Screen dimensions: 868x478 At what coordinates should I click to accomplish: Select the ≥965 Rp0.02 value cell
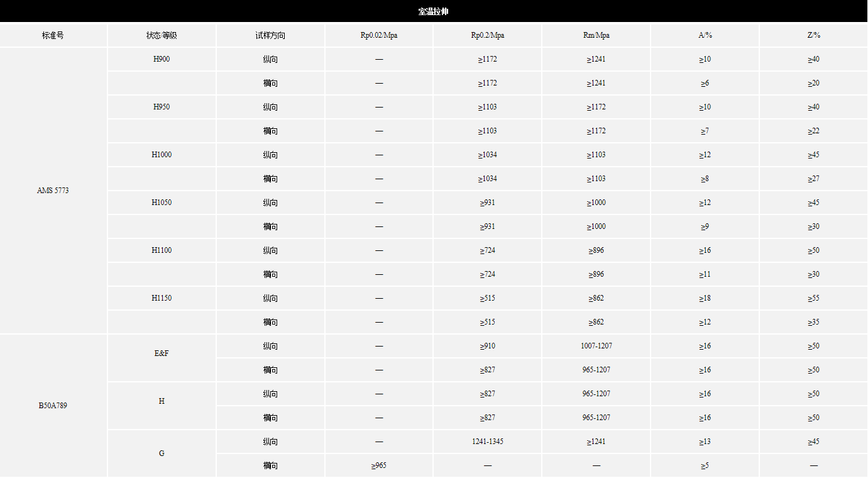(379, 465)
